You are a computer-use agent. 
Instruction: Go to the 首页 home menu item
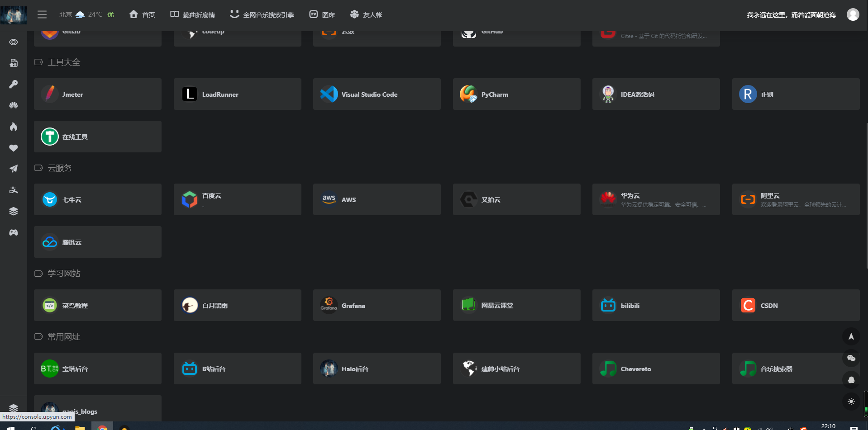point(142,14)
